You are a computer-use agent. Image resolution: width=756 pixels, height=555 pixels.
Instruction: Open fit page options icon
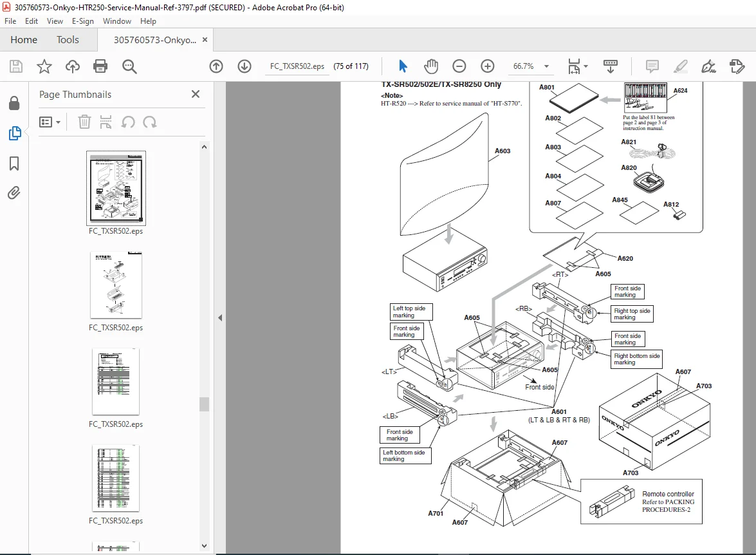[578, 66]
